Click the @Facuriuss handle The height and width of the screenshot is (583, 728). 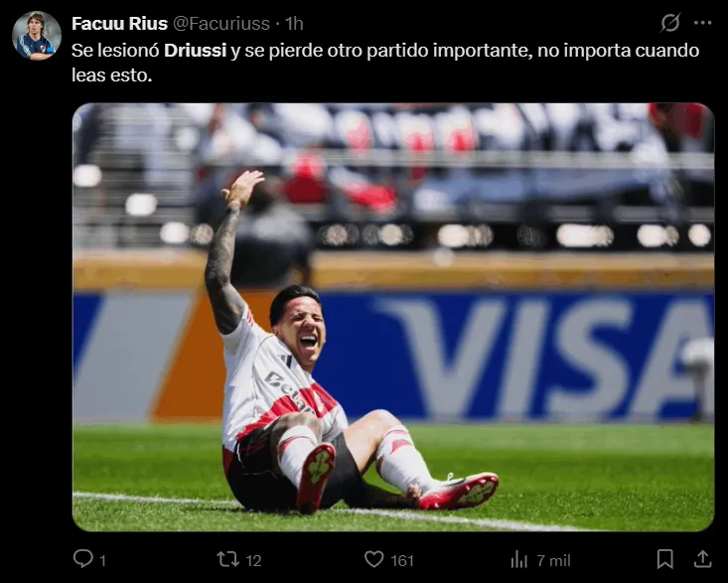tap(221, 23)
